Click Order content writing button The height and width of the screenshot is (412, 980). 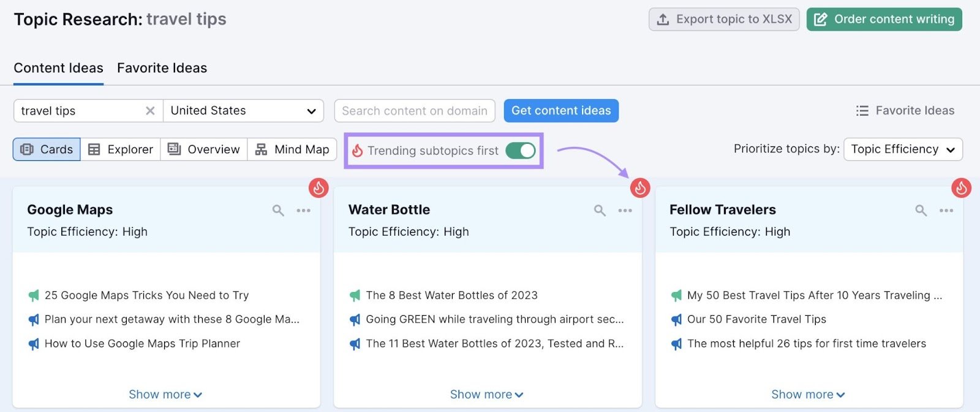click(884, 20)
